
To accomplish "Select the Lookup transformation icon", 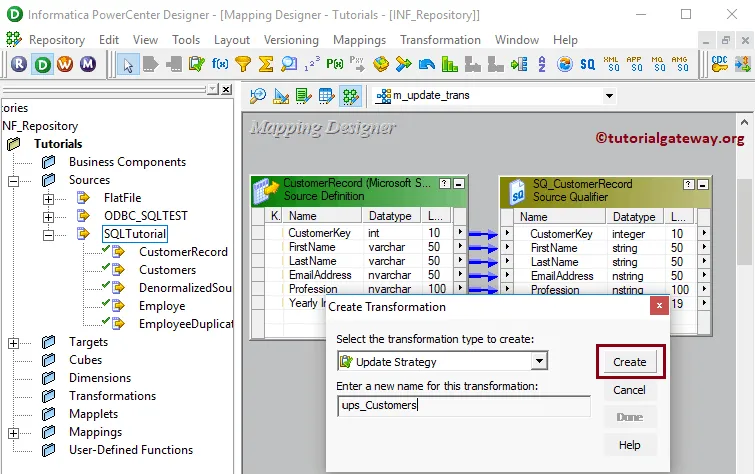I will pos(289,64).
